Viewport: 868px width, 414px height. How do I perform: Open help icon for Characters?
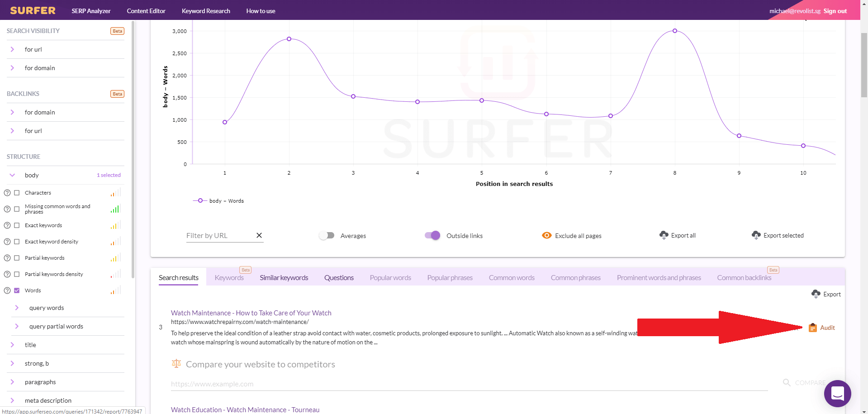tap(7, 193)
